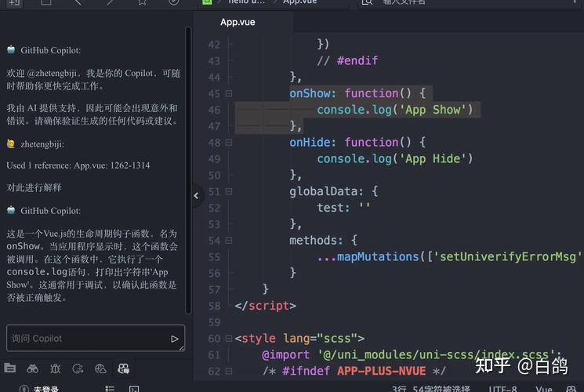
Task: Click the console.log('App Show') code line
Action: coord(395,110)
